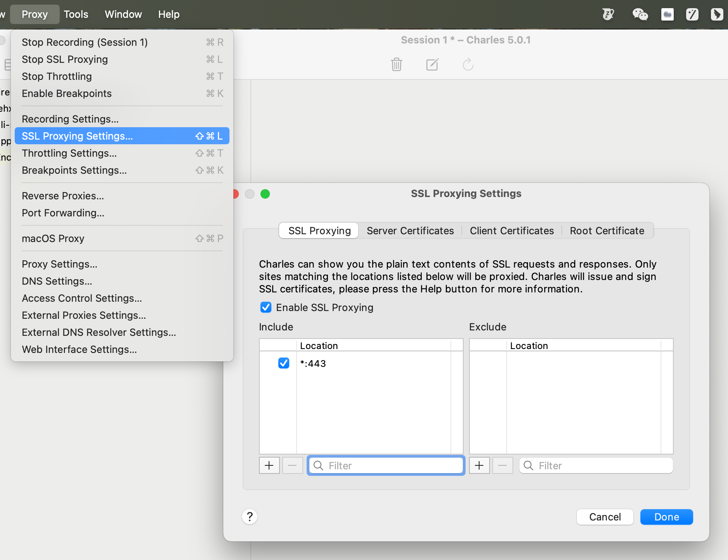The image size is (728, 560).
Task: Select Enable Breakpoints menu item
Action: [122, 93]
